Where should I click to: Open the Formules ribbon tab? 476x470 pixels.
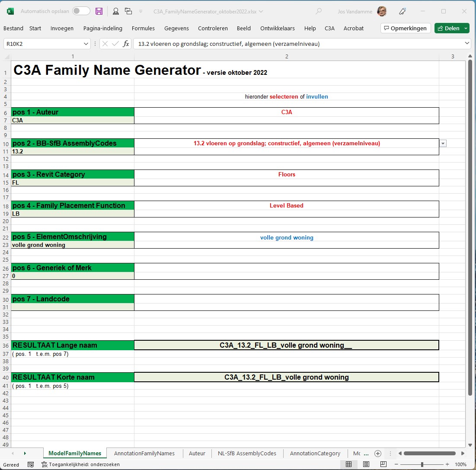[x=143, y=28]
